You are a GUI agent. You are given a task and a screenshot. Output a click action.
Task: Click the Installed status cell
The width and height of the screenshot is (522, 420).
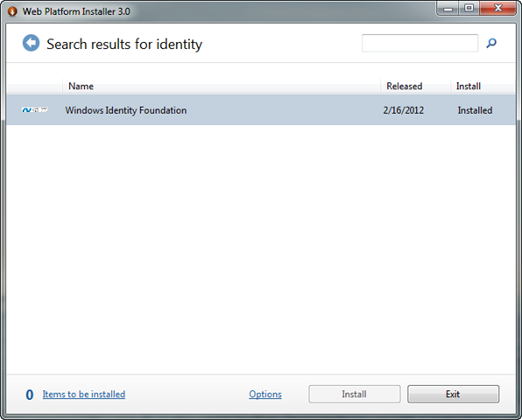coord(475,110)
